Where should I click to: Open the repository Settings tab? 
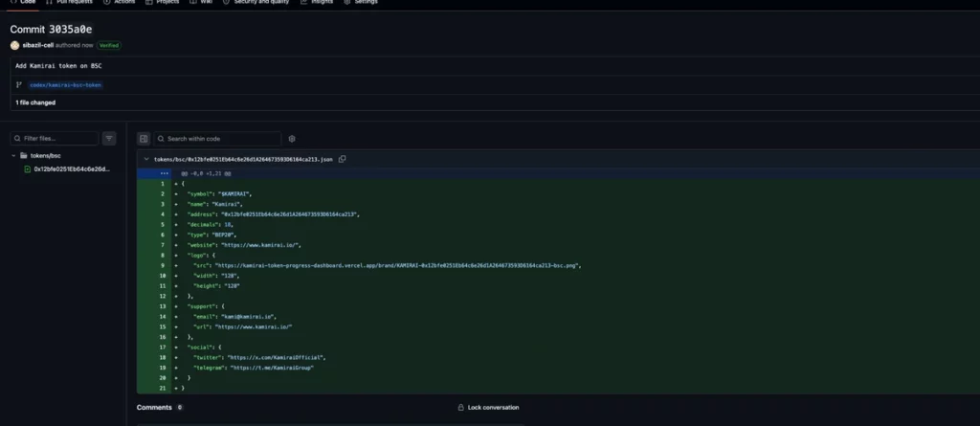tap(361, 3)
